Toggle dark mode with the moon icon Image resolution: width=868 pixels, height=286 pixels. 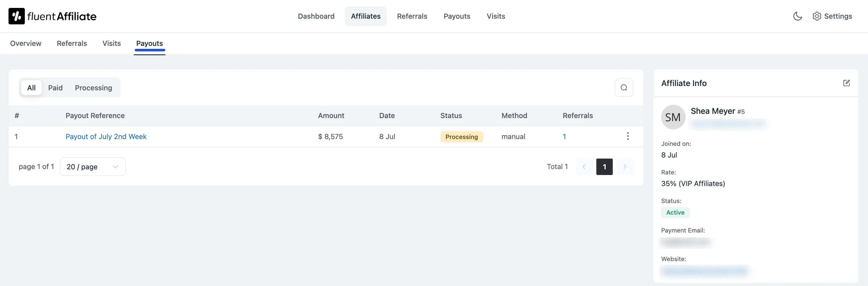coord(797,16)
